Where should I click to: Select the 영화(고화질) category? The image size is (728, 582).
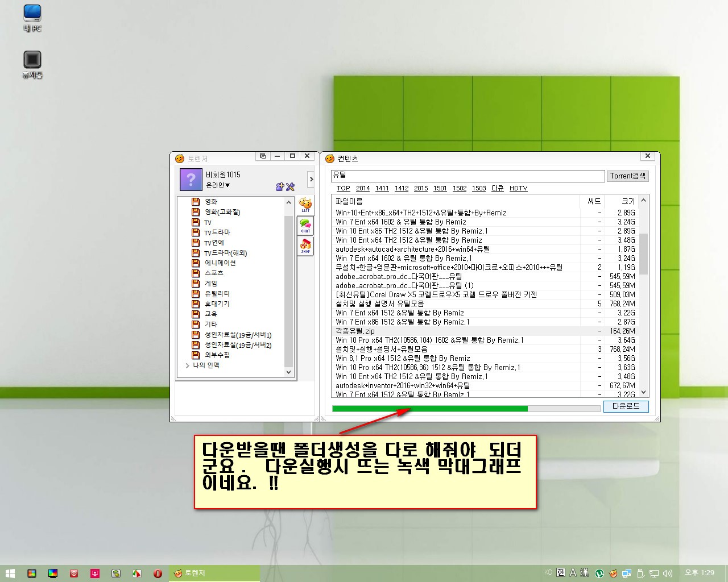[x=222, y=212]
